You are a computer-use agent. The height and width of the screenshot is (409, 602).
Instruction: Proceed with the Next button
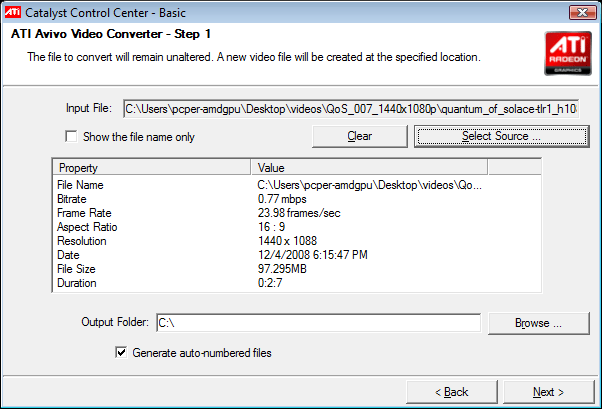(548, 392)
